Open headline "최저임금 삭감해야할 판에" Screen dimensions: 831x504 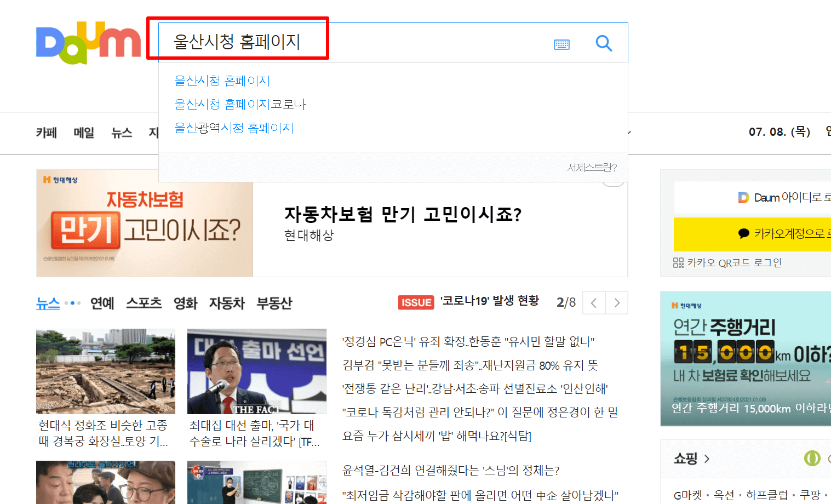click(x=480, y=496)
